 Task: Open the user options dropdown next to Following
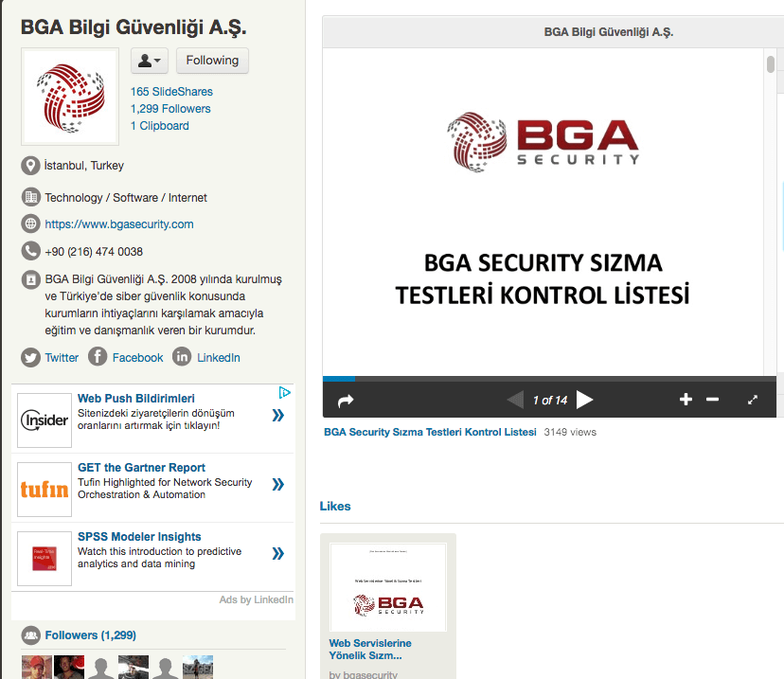coord(150,61)
